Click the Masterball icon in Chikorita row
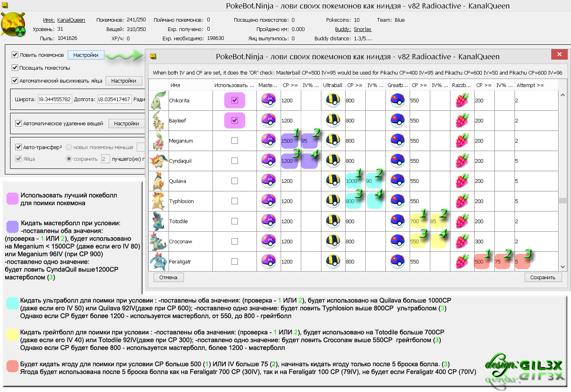 coord(269,100)
